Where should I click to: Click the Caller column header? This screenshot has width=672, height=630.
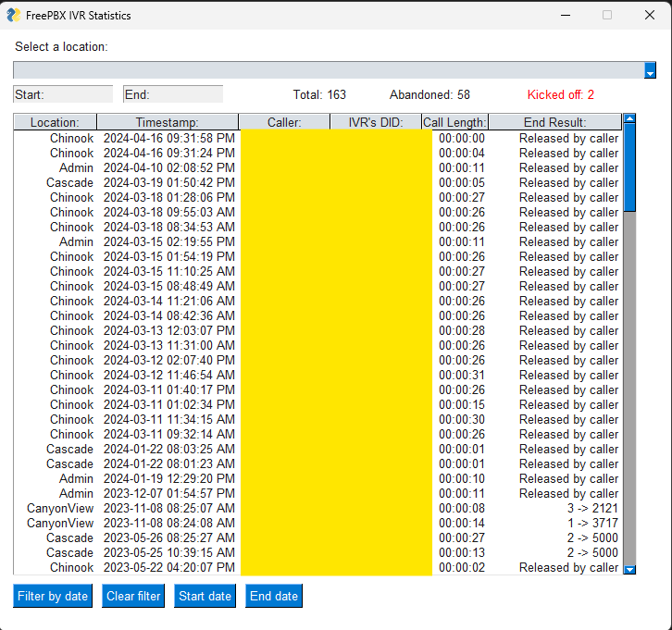(284, 122)
